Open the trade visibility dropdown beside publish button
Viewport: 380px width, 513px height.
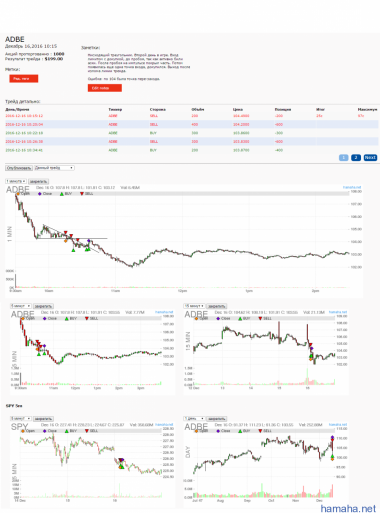54,168
